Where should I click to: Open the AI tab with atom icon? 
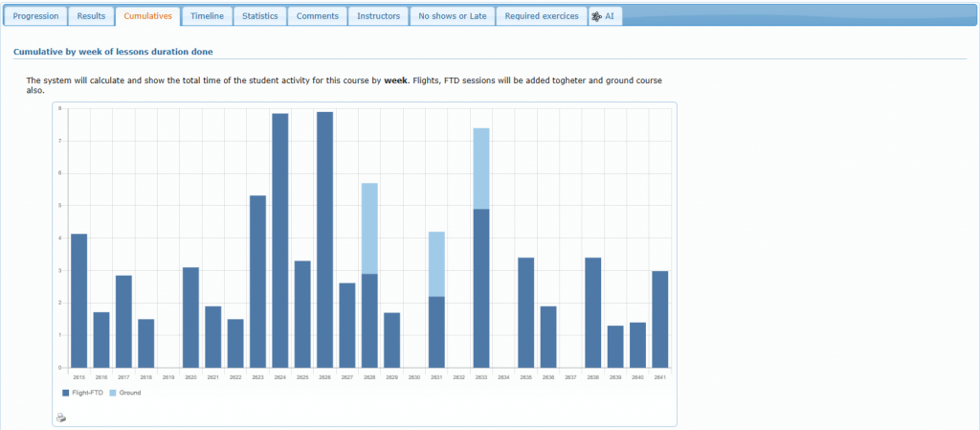[605, 16]
